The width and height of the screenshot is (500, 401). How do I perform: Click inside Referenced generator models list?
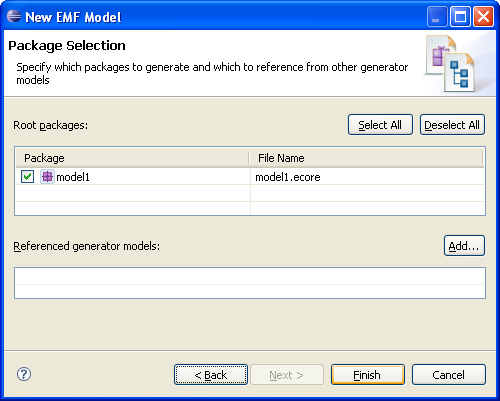point(250,283)
